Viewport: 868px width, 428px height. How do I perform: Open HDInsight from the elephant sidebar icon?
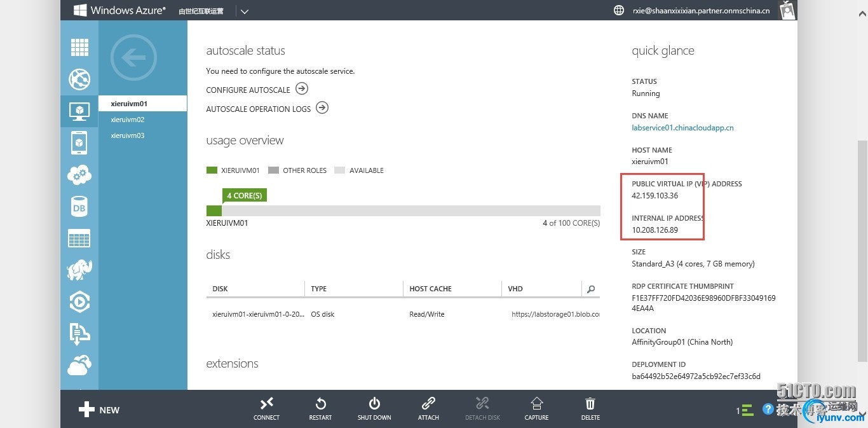pos(79,270)
